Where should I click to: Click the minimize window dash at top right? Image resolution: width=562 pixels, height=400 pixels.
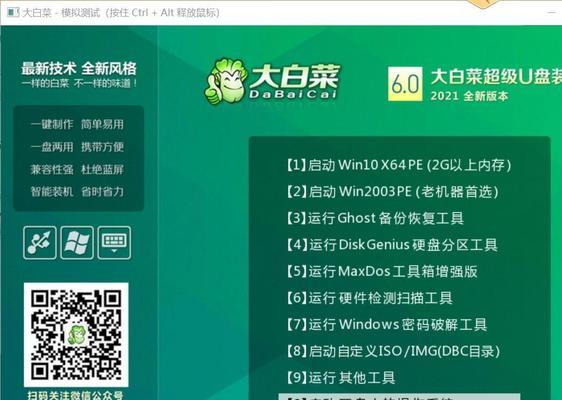pyautogui.click(x=552, y=13)
